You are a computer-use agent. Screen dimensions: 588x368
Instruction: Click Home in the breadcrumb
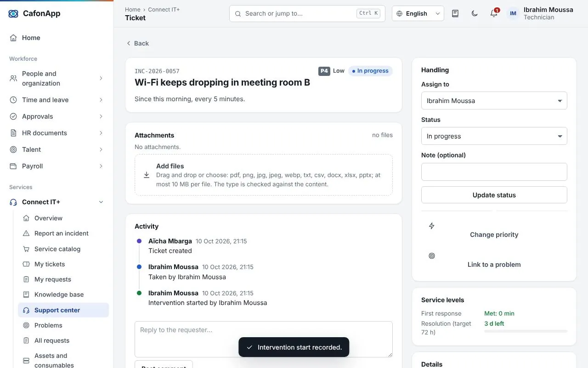pyautogui.click(x=133, y=9)
